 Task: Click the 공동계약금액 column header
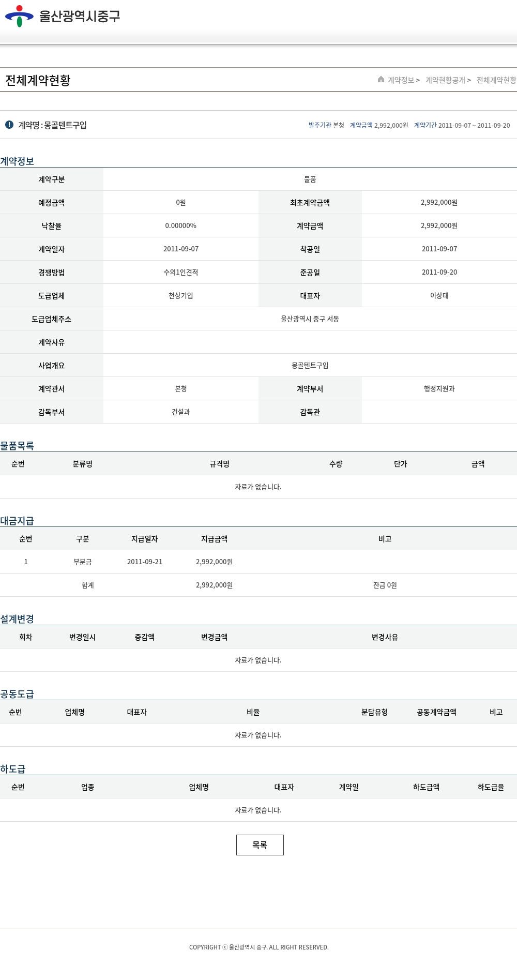point(437,712)
